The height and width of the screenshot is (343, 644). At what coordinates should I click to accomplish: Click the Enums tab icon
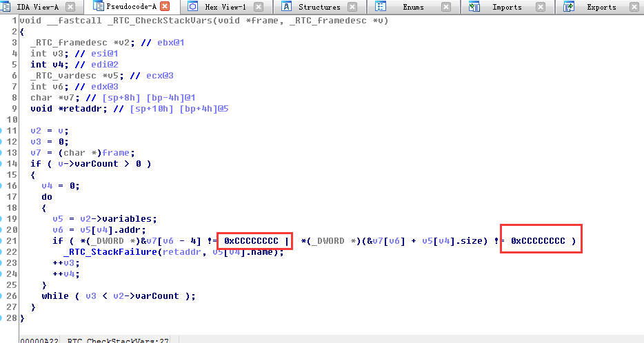[381, 7]
